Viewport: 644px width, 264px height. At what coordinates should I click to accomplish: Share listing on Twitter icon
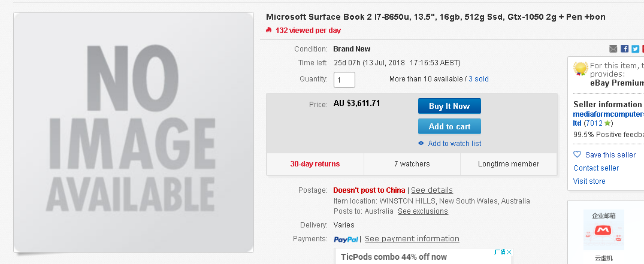[x=636, y=49]
